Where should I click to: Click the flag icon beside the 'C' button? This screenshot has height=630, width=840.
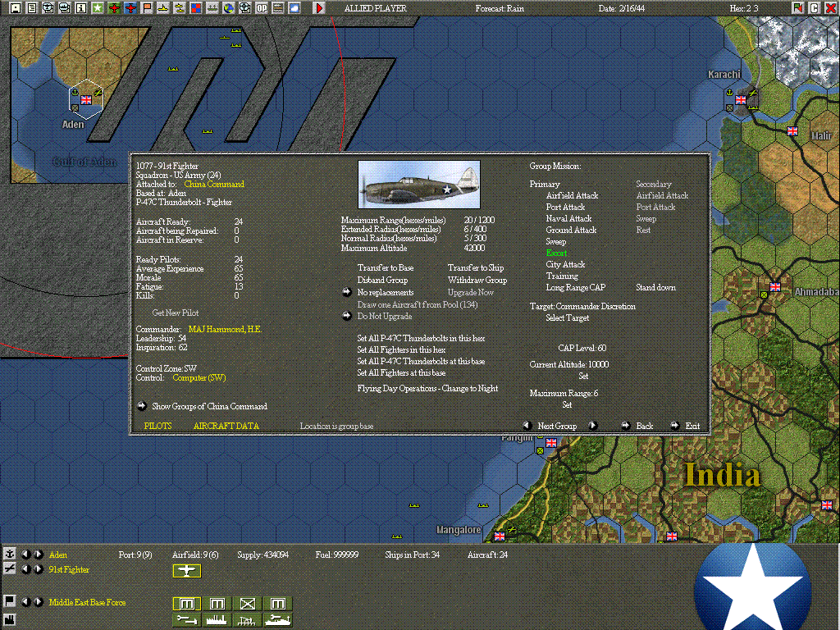point(797,7)
